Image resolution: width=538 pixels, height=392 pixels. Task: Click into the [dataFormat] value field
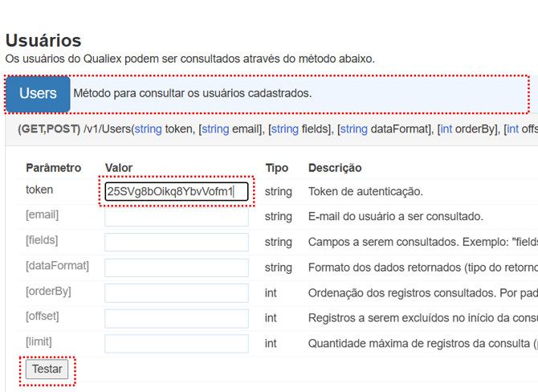tap(176, 267)
